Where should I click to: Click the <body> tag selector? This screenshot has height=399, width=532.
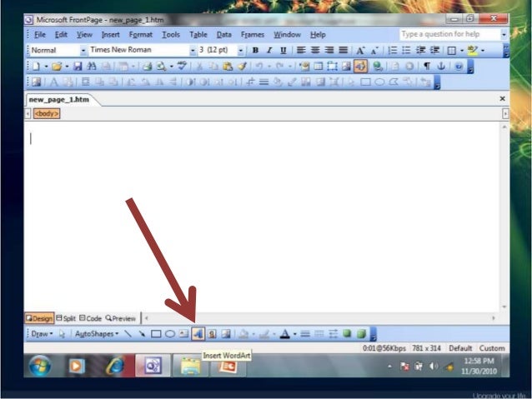click(47, 113)
